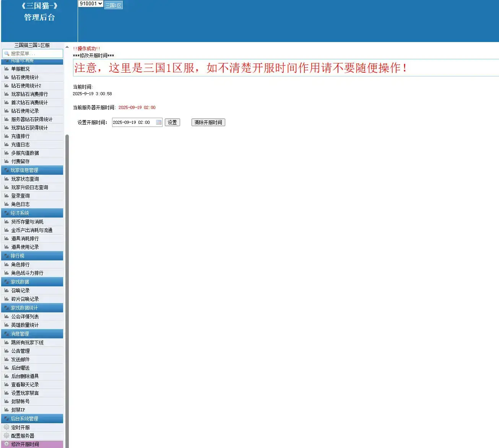Click the date input showing 2025-09-19 02:00
This screenshot has height=448, width=499.
(134, 122)
